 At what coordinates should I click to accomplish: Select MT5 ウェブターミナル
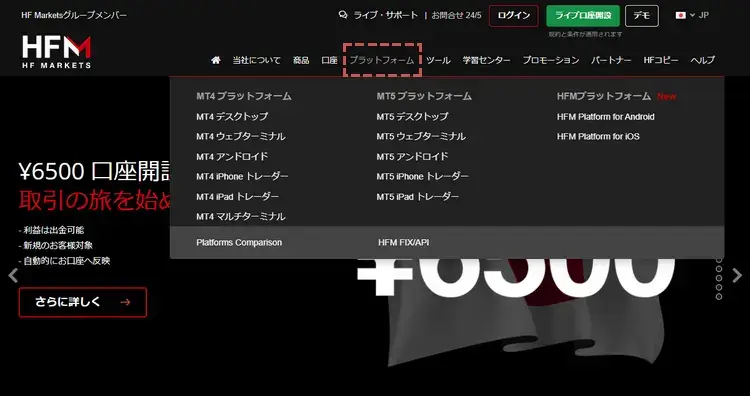pyautogui.click(x=421, y=137)
